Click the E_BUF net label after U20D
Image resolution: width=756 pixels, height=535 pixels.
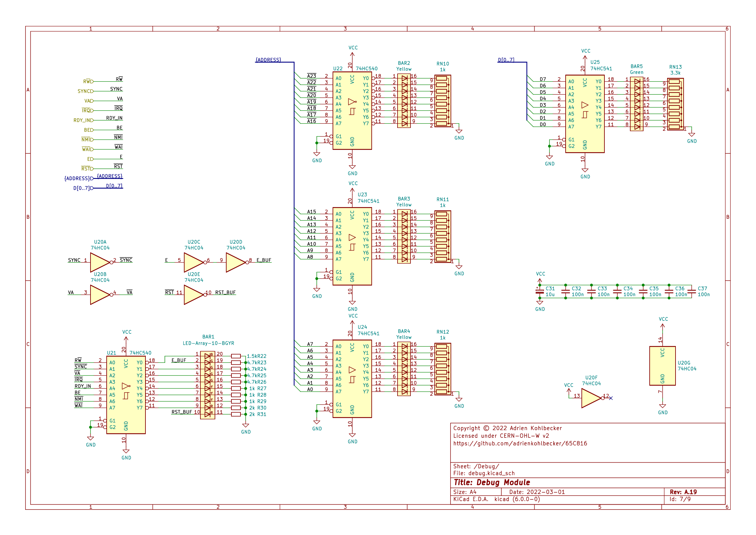pos(264,260)
